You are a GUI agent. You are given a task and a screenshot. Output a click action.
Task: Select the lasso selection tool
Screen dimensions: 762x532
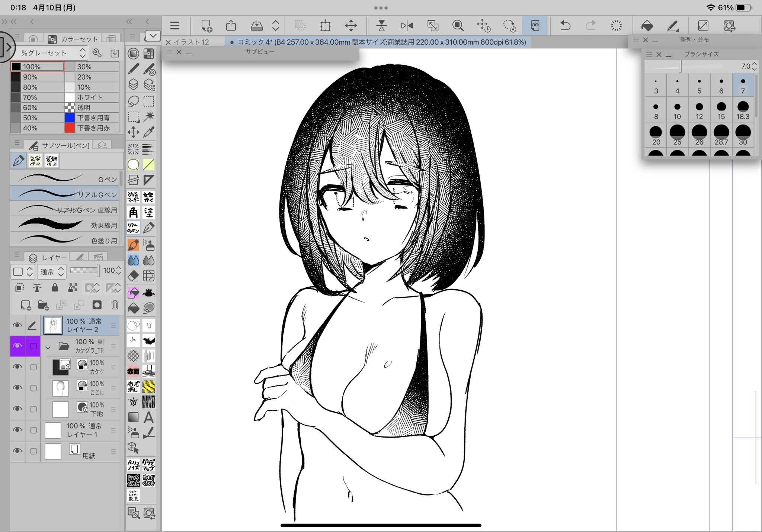coord(133,101)
